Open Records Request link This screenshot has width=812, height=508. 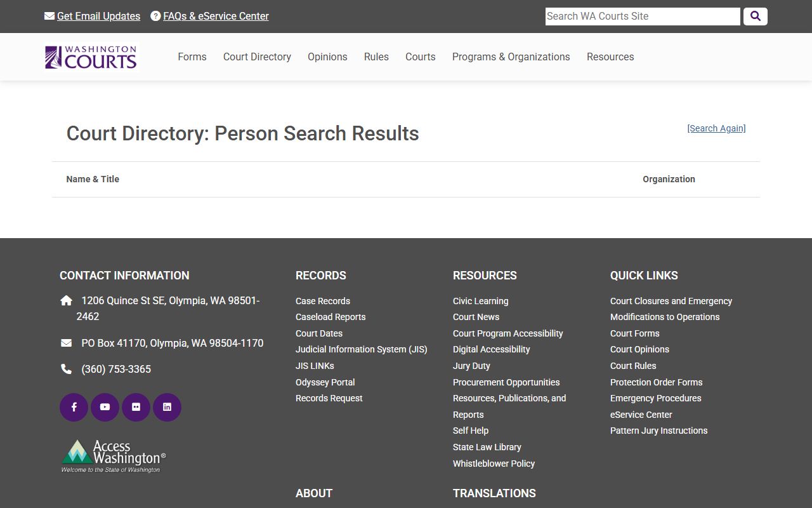pyautogui.click(x=329, y=398)
